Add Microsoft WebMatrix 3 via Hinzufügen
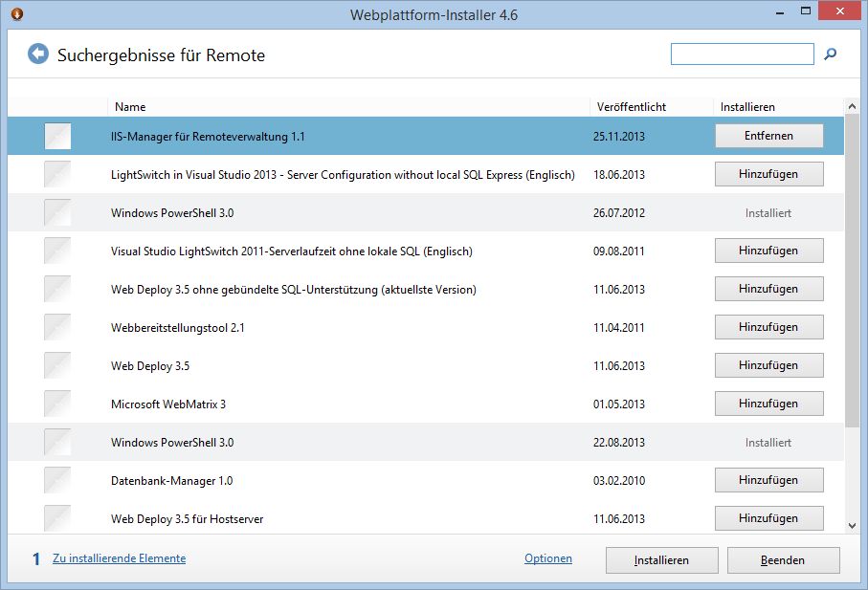The image size is (868, 590). 768,404
